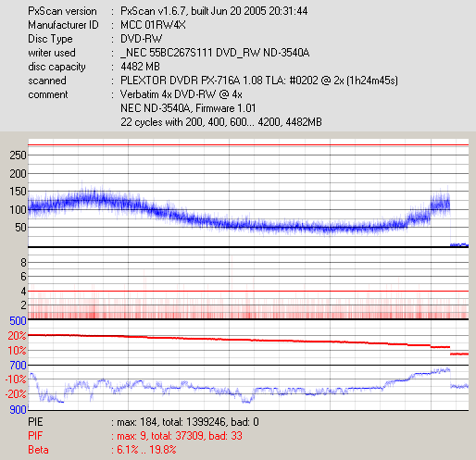Image resolution: width=476 pixels, height=460 pixels.
Task: Click the red PIE limit line at top
Action: (248, 144)
